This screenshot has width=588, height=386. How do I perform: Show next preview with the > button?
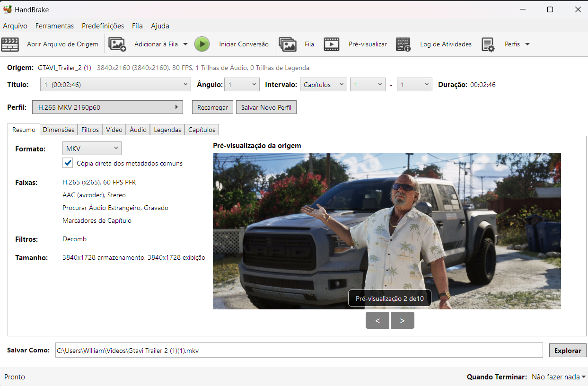point(403,320)
